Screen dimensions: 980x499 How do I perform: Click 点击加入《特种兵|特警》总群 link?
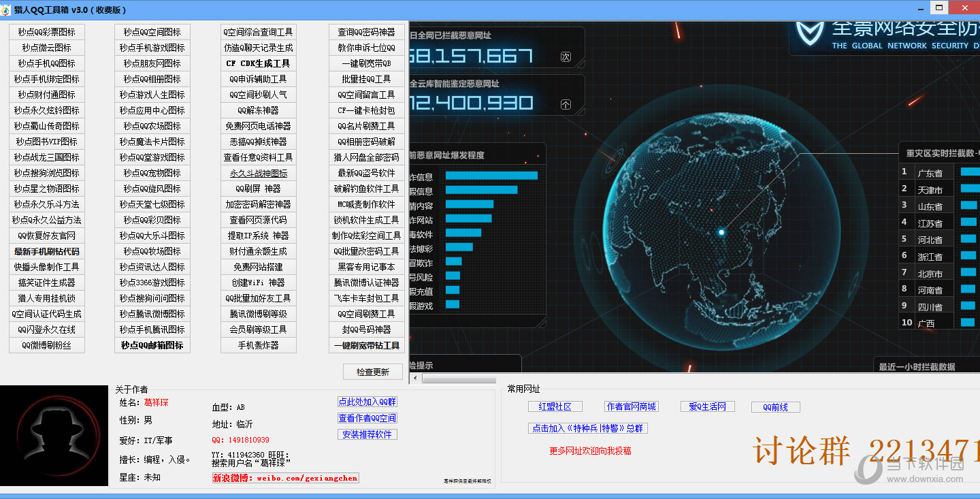[x=588, y=428]
